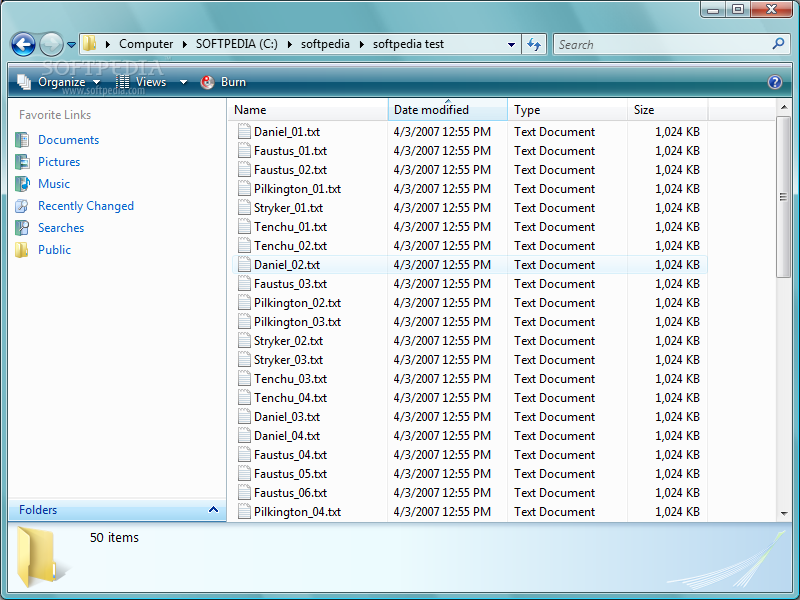Screen dimensions: 800x600
Task: Click the Pilkington_03.txt file icon
Action: [x=244, y=321]
